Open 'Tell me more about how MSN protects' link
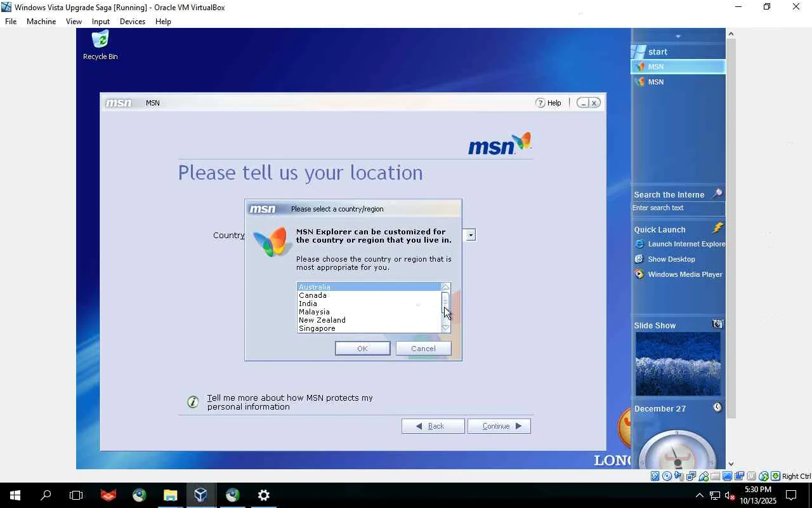 point(290,402)
